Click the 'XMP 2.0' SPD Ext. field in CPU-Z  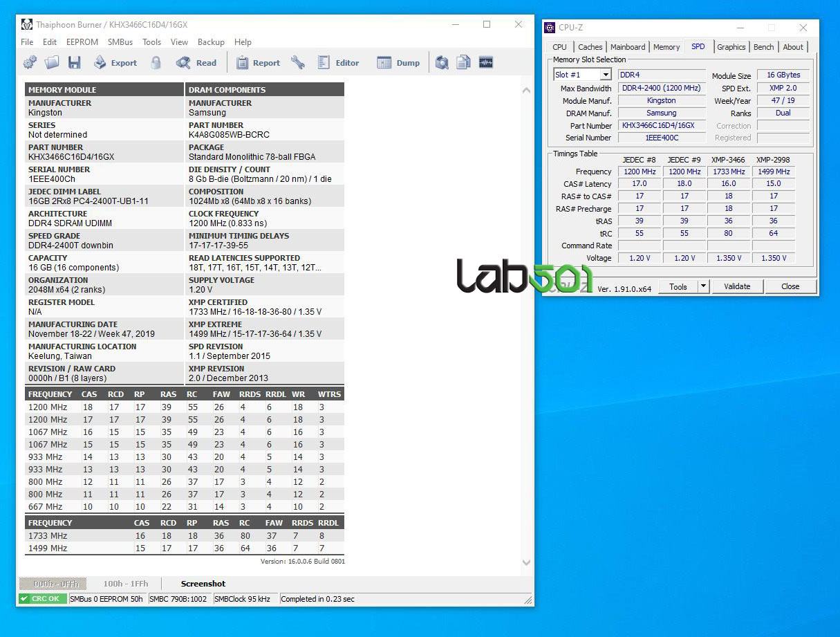pos(783,88)
